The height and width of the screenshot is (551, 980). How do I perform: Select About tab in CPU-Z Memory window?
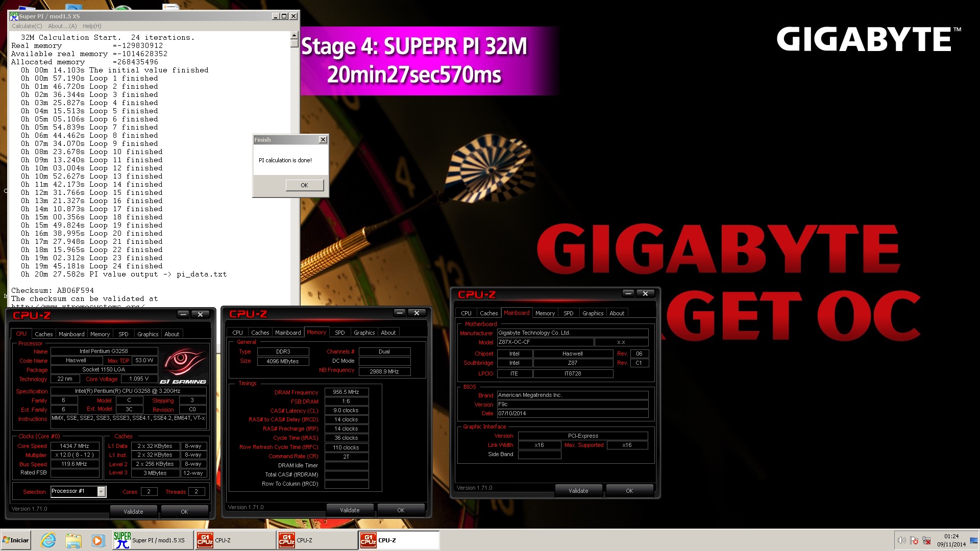pyautogui.click(x=388, y=333)
